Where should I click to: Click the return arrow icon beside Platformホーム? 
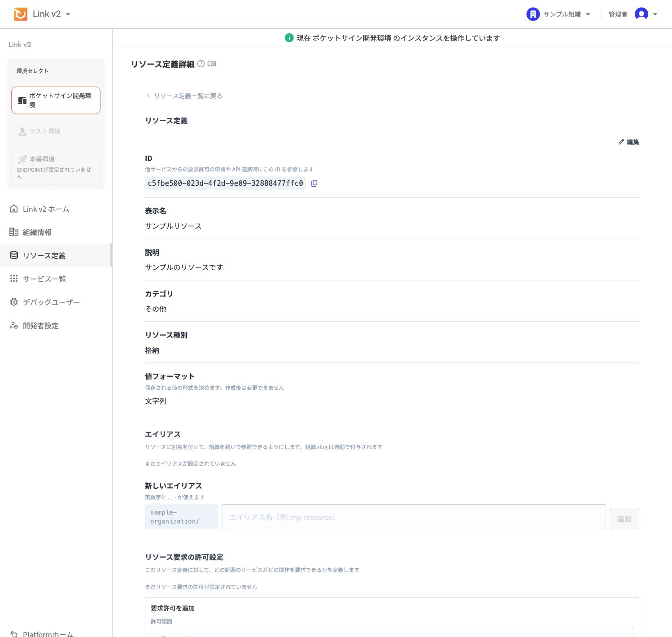(x=14, y=634)
